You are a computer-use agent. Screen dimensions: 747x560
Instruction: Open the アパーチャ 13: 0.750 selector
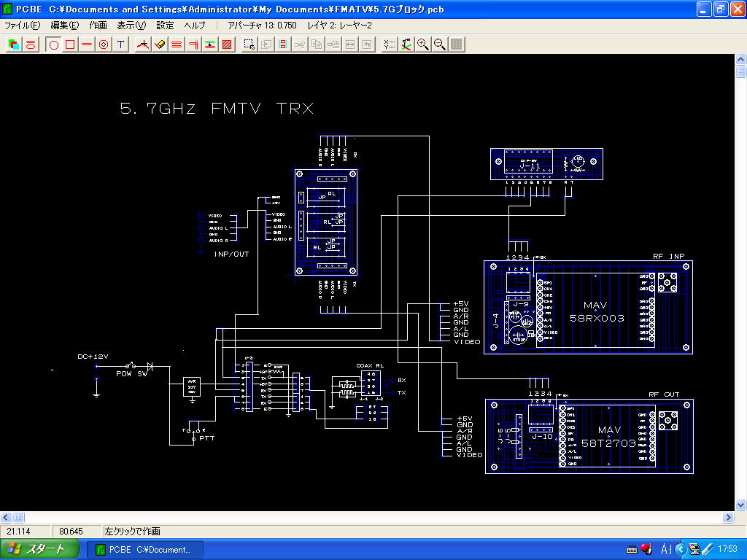point(262,26)
